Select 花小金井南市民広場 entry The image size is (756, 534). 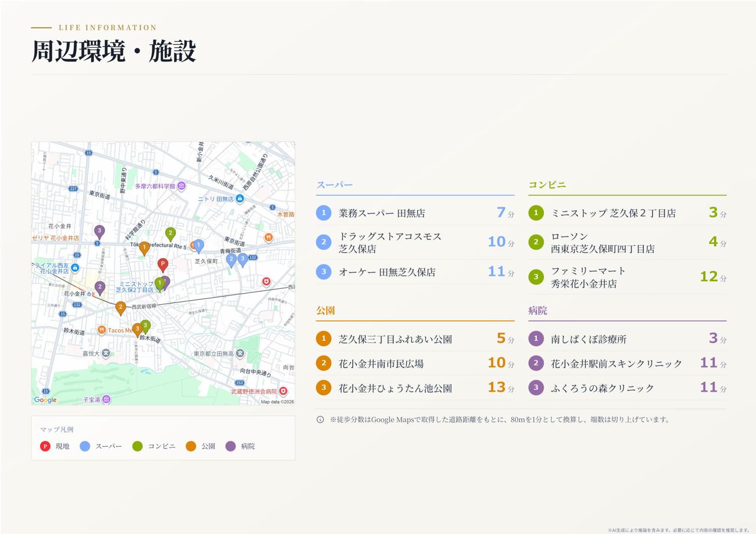pos(415,363)
